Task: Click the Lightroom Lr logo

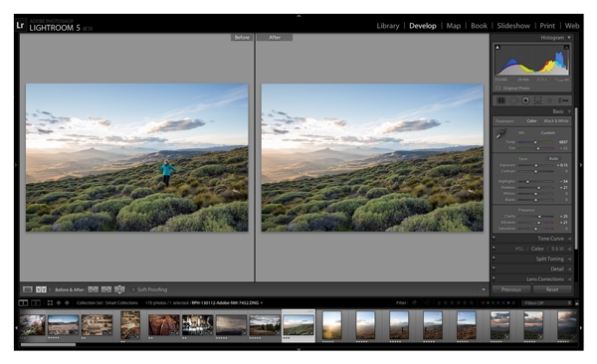Action: pos(20,25)
